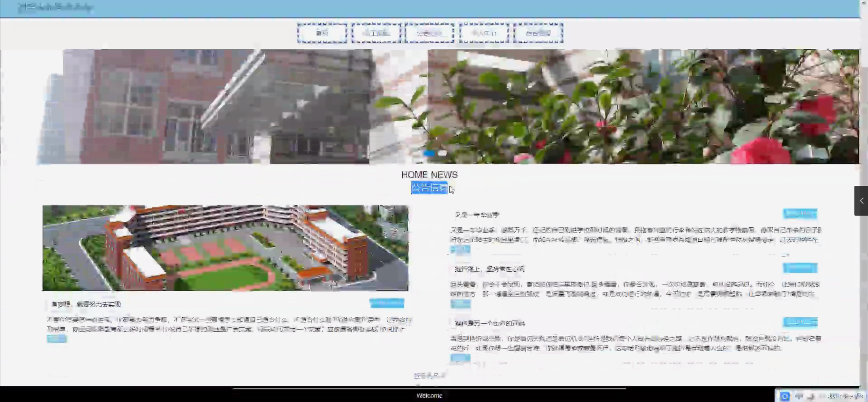868x402 pixels.
Task: Open the 挫折是另一个生命的开端 article title
Action: tap(489, 323)
